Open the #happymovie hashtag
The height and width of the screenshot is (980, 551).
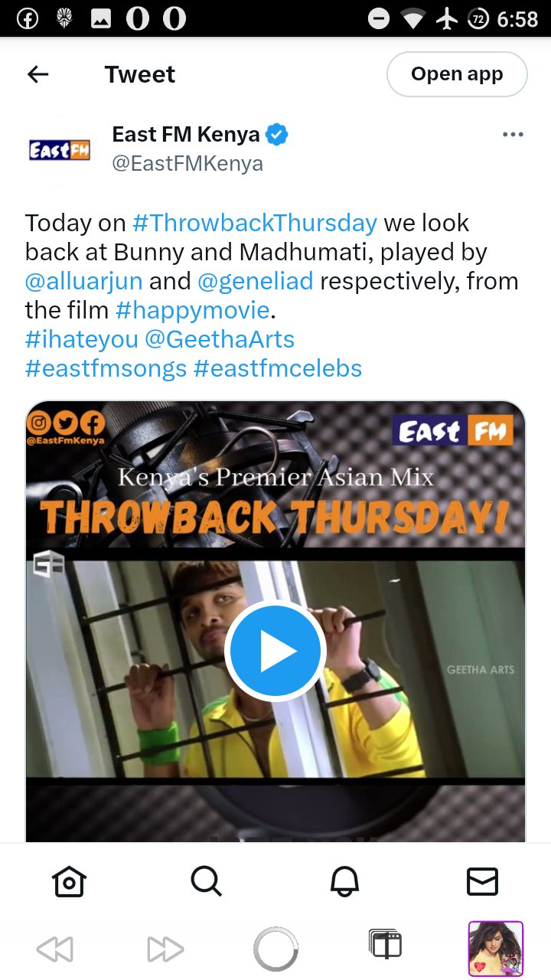pos(193,310)
